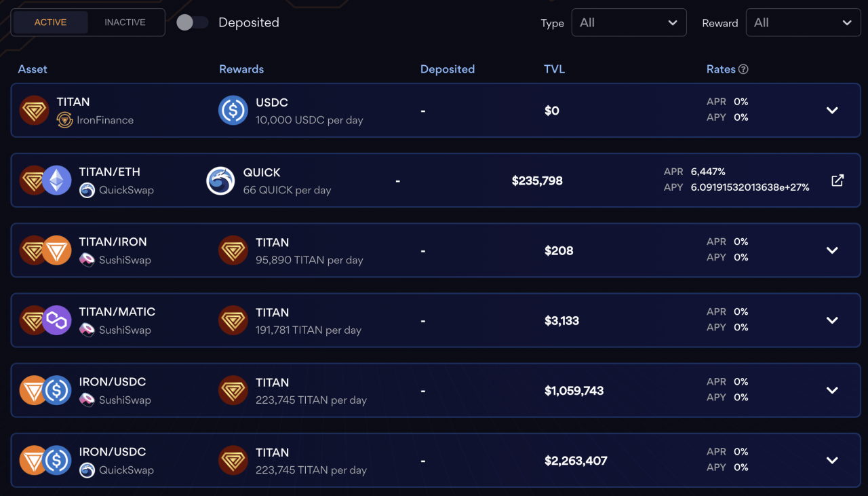
Task: Click the IRON icon in the IRON/USDC pair
Action: pyautogui.click(x=34, y=390)
